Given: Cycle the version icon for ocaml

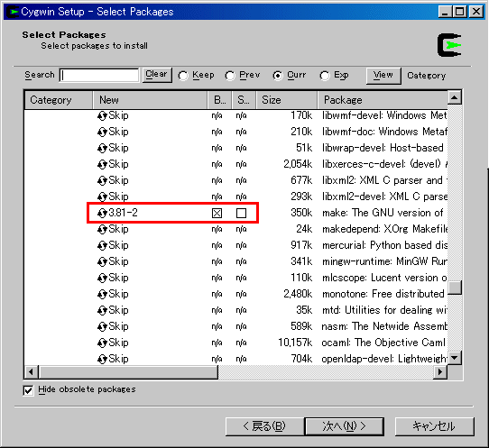Looking at the screenshot, I should coord(102,343).
